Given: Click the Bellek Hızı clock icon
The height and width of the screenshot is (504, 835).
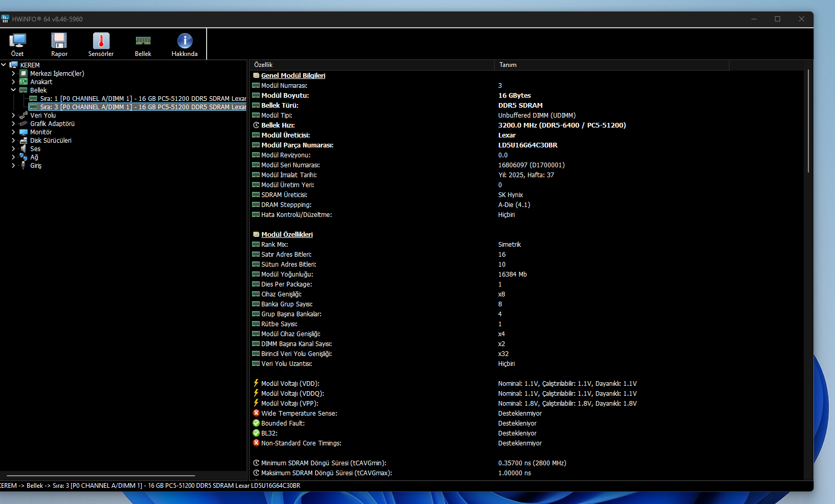Looking at the screenshot, I should (x=256, y=125).
